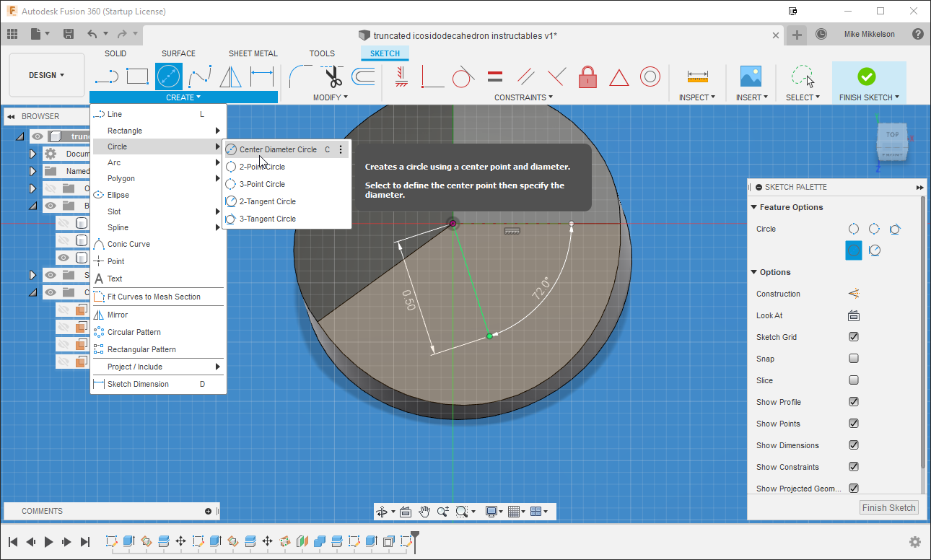Click the Construction toggle in Sketch Palette
This screenshot has height=560, width=931.
(x=854, y=294)
